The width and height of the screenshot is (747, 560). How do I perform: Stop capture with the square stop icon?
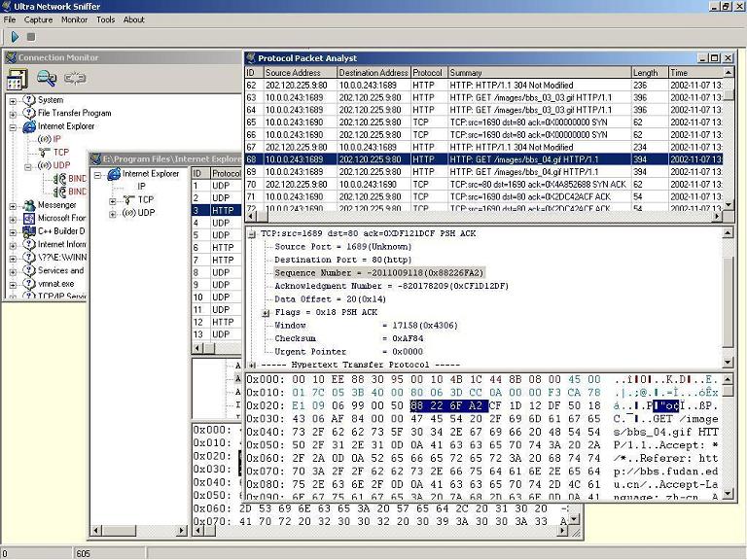[31, 37]
